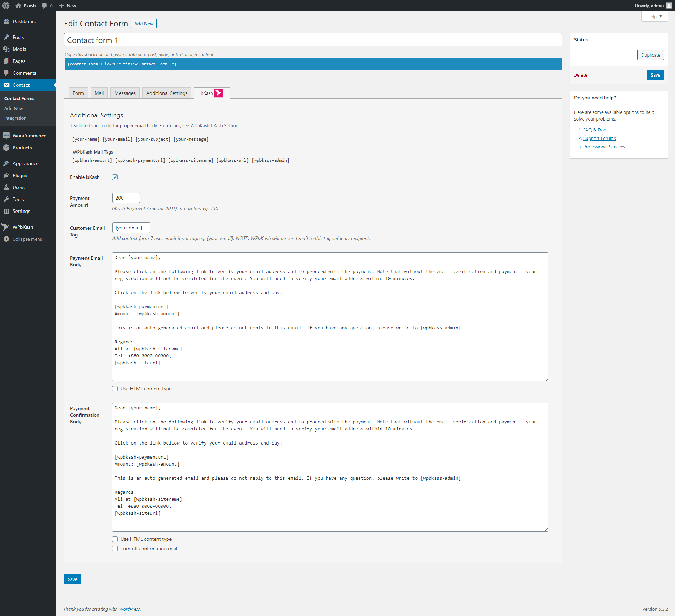
Task: Open Integration submenu item
Action: point(15,118)
